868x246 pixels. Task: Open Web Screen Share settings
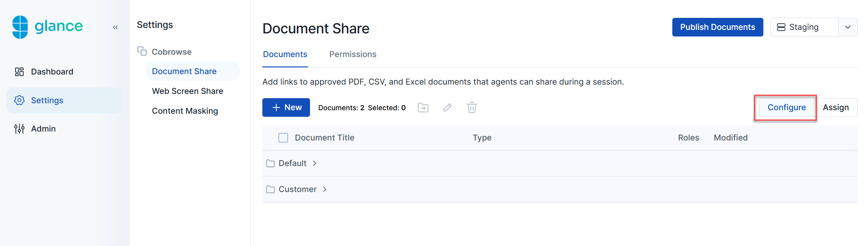click(188, 91)
